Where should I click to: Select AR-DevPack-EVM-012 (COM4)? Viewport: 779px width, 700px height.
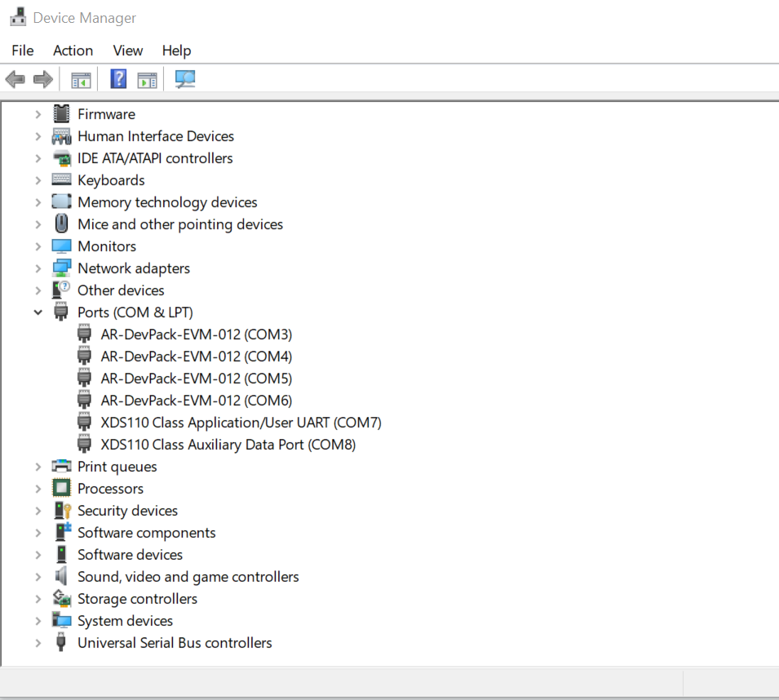pyautogui.click(x=197, y=357)
